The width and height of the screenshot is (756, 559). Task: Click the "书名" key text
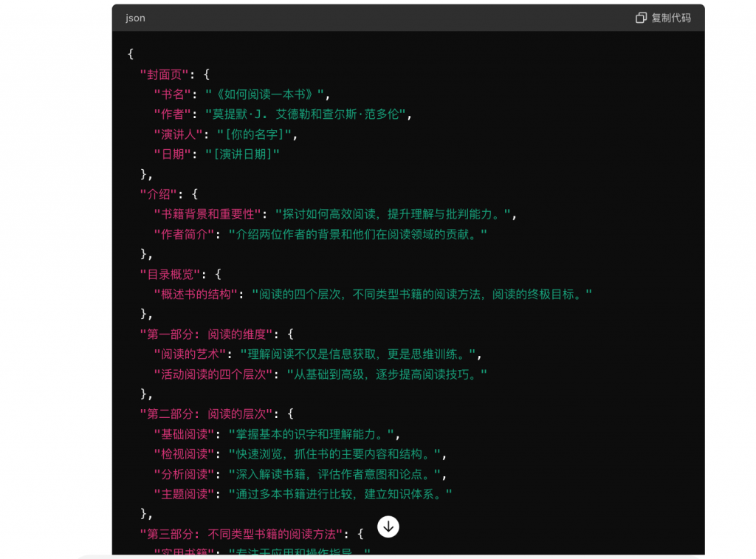click(173, 94)
